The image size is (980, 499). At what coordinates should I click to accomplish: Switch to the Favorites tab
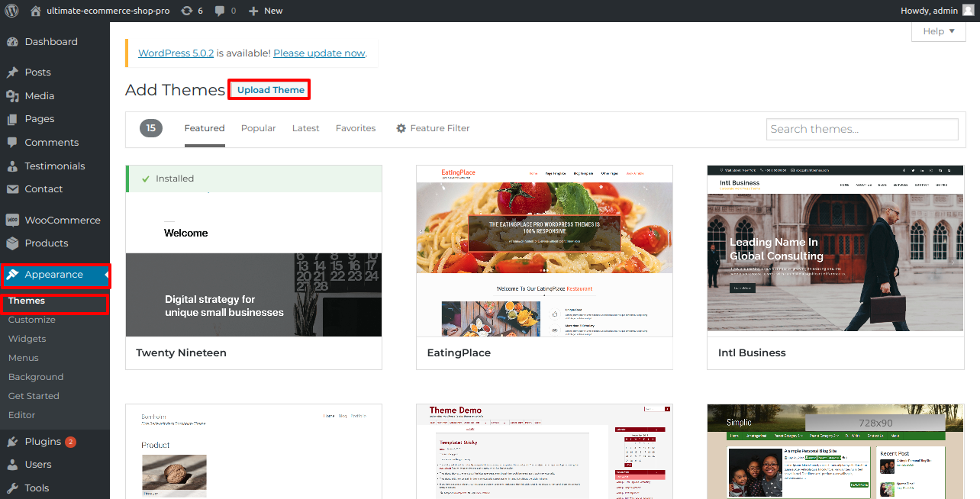[x=356, y=128]
